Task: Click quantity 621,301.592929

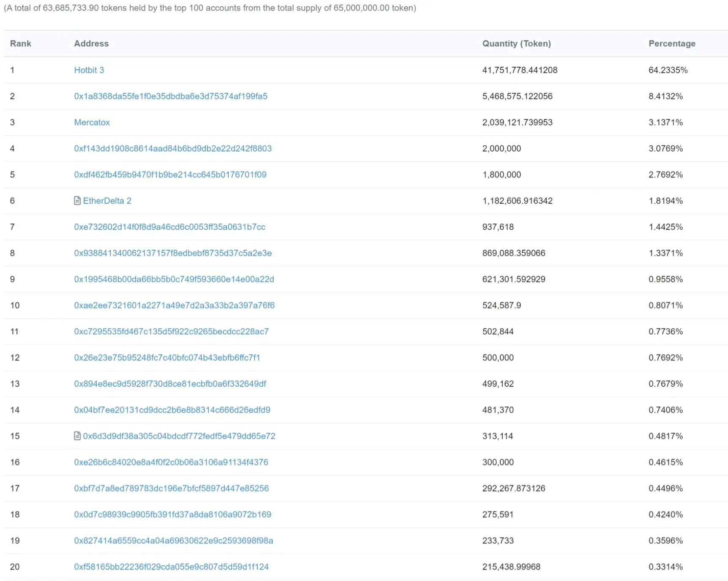Action: tap(514, 279)
